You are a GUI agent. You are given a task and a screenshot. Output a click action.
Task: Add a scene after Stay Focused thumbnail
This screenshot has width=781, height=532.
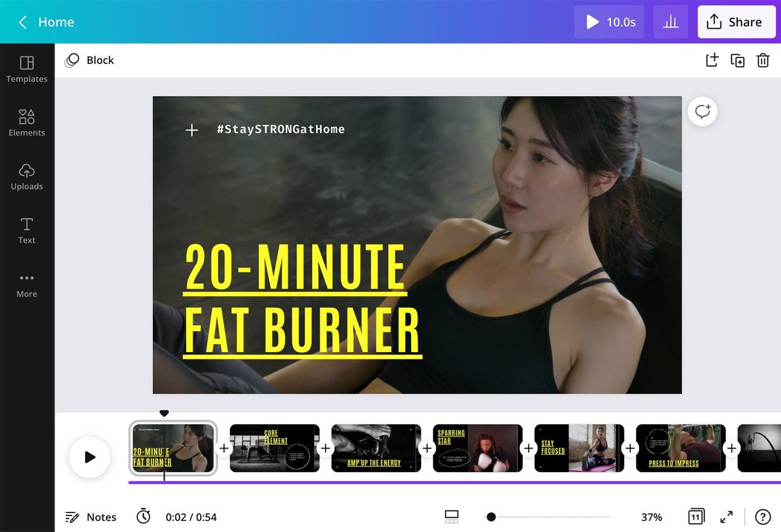(x=630, y=448)
